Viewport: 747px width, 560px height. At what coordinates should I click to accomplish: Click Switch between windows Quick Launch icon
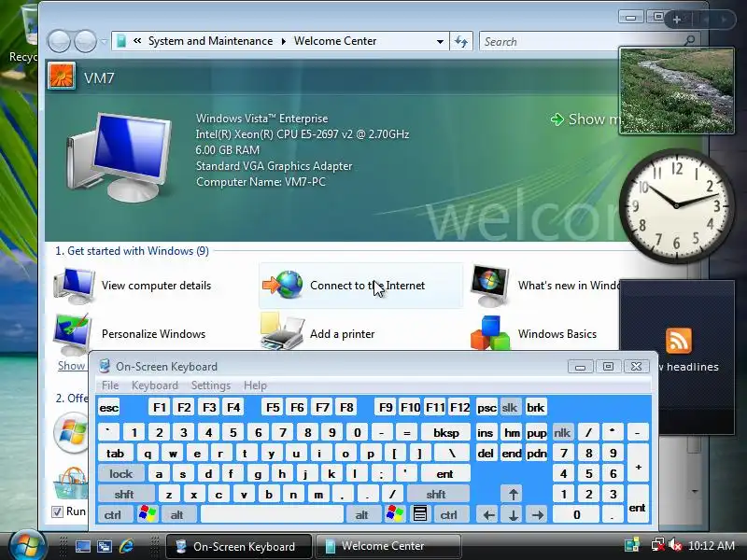point(105,546)
